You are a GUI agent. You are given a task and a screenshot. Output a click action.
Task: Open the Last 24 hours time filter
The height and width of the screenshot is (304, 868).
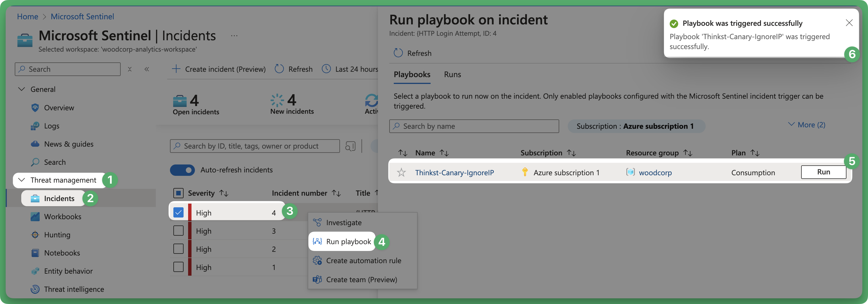tap(350, 69)
